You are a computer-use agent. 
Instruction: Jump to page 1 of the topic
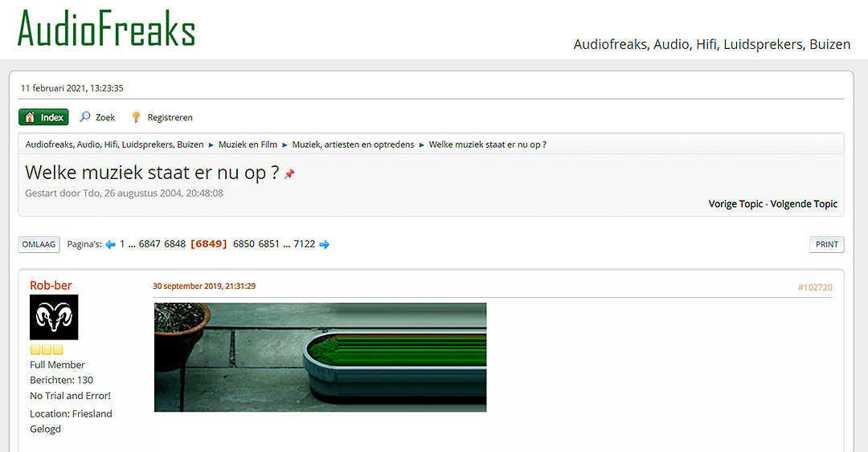122,244
